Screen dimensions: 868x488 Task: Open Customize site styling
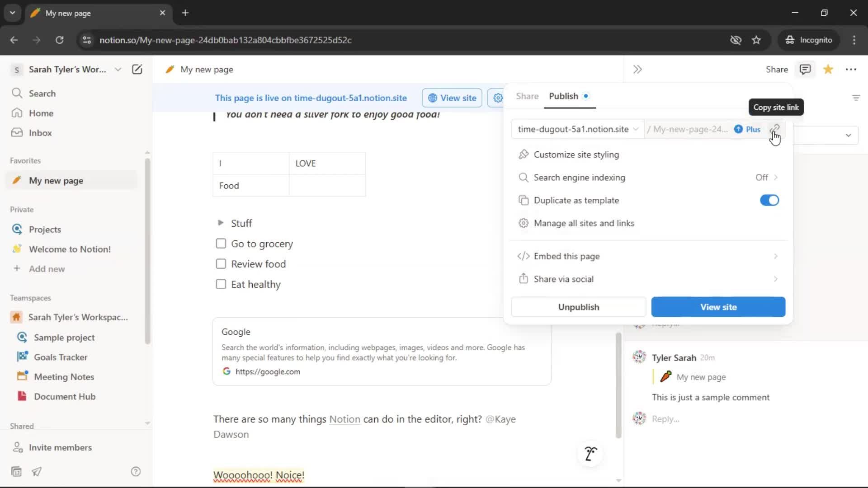(x=648, y=155)
